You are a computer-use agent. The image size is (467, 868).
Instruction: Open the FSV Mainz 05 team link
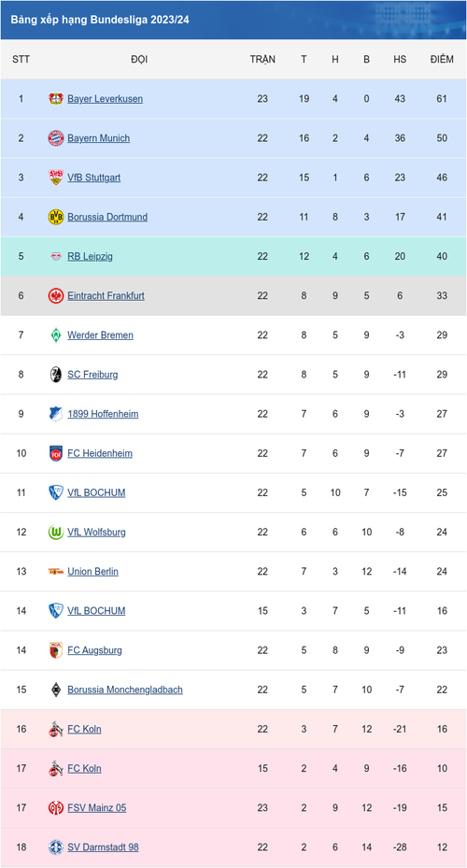(97, 807)
